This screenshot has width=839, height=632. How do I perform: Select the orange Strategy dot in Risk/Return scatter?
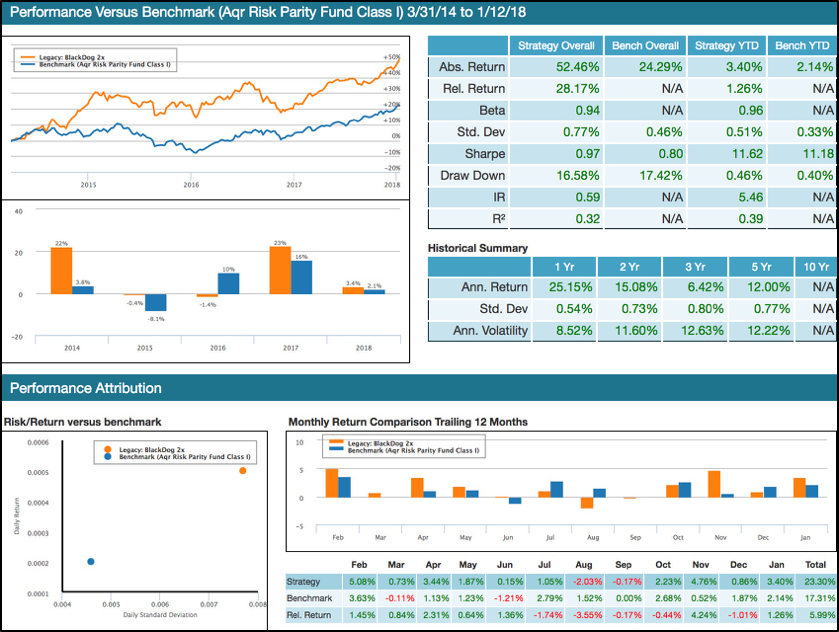242,470
